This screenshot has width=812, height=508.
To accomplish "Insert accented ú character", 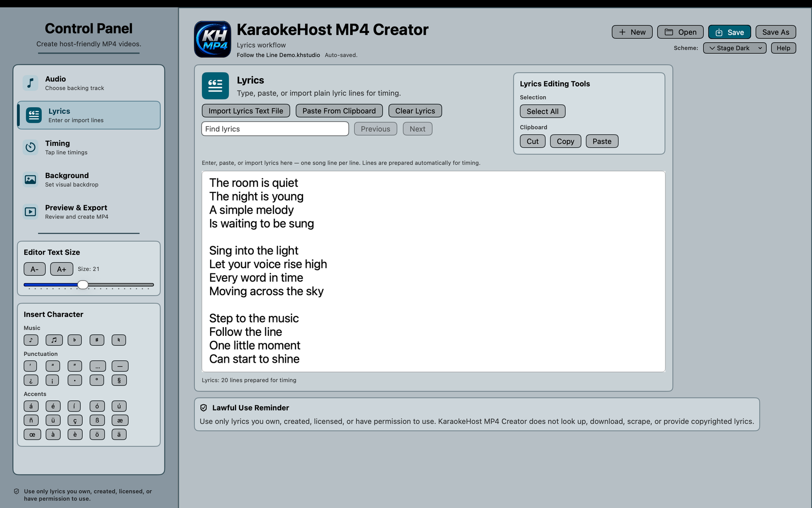I will coord(119,406).
